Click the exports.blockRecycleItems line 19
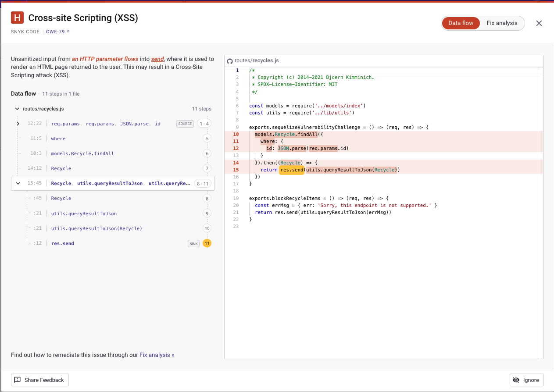The height and width of the screenshot is (392, 554). [319, 198]
